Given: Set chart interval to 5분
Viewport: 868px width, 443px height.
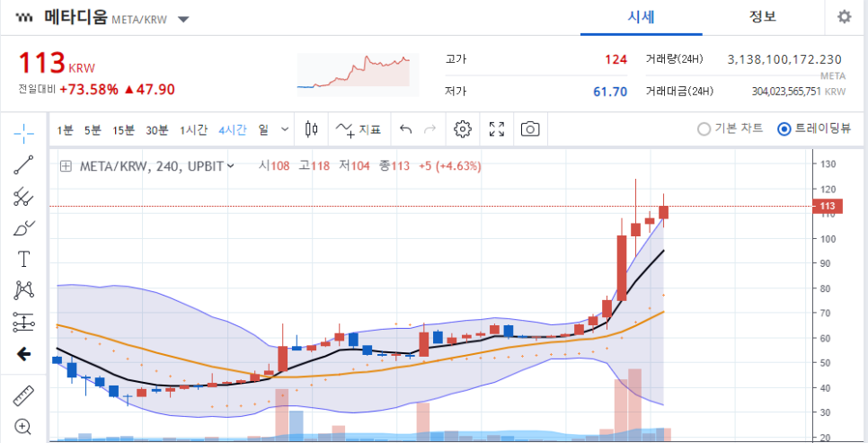Looking at the screenshot, I should pyautogui.click(x=93, y=130).
